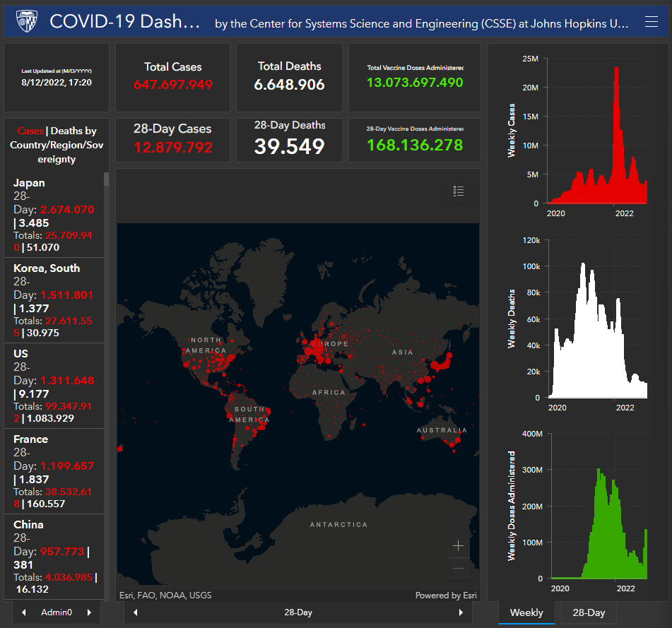672x628 pixels.
Task: Zoom in on the map
Action: (458, 546)
